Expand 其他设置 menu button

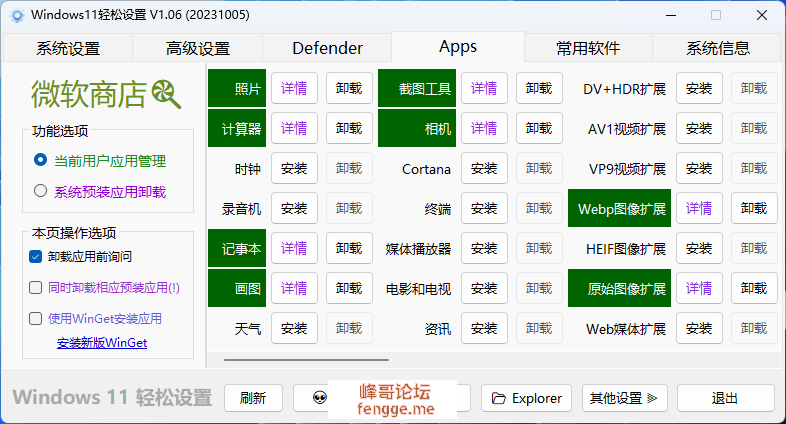pos(625,398)
